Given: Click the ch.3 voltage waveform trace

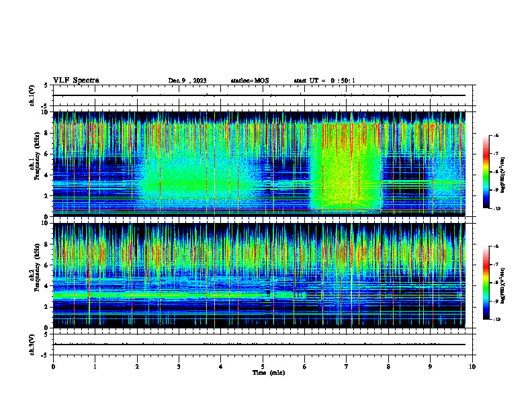Looking at the screenshot, I should pos(259,345).
